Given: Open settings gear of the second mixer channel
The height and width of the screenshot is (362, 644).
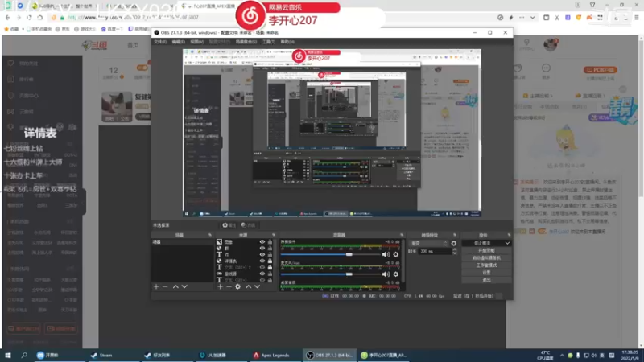Looking at the screenshot, I should point(395,274).
